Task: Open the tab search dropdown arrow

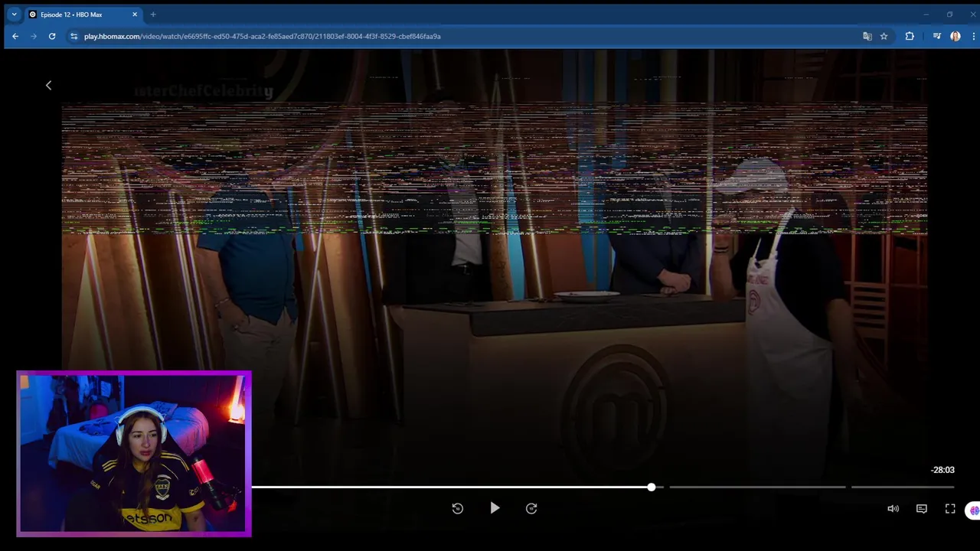Action: pos(14,15)
